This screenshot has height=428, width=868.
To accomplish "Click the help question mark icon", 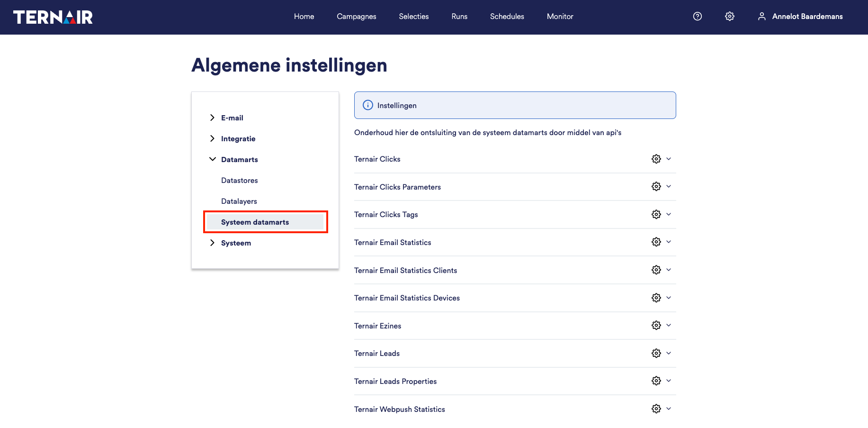I will [x=697, y=17].
